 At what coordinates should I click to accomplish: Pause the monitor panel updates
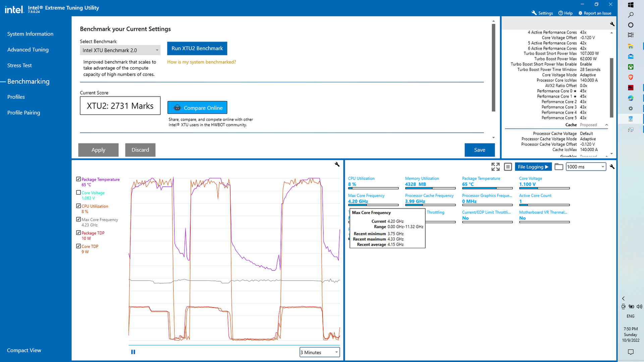point(508,167)
